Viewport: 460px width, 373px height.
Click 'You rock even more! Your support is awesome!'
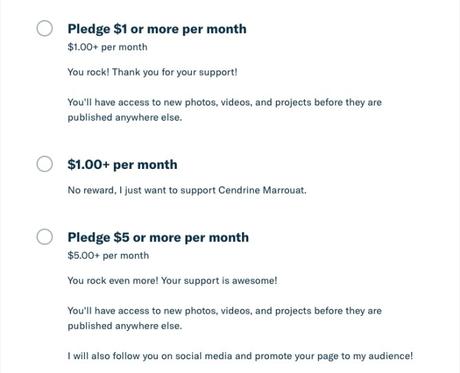[x=172, y=281]
